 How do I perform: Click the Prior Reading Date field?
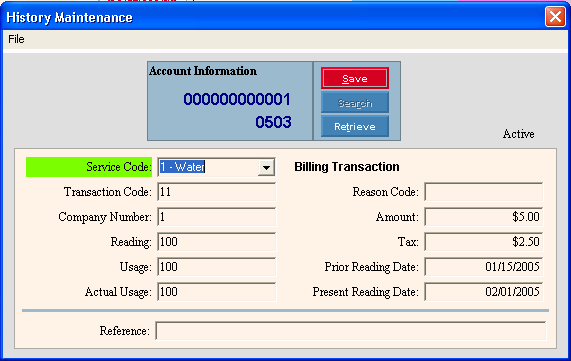tap(484, 267)
